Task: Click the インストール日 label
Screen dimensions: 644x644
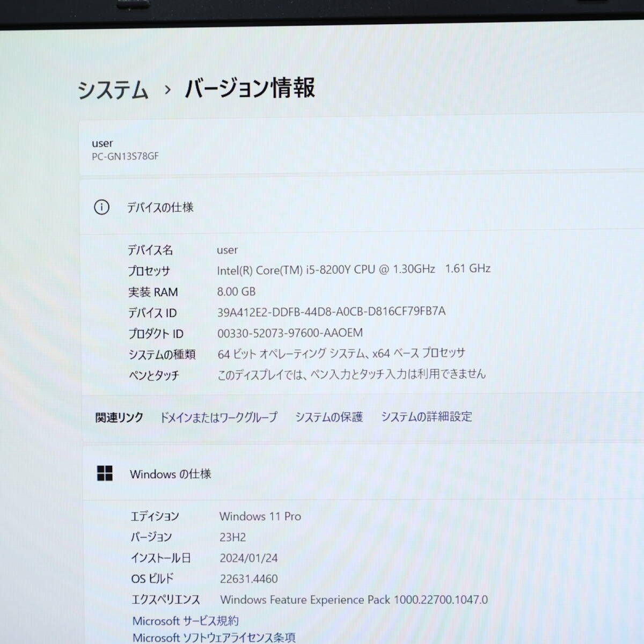Action: 161,558
